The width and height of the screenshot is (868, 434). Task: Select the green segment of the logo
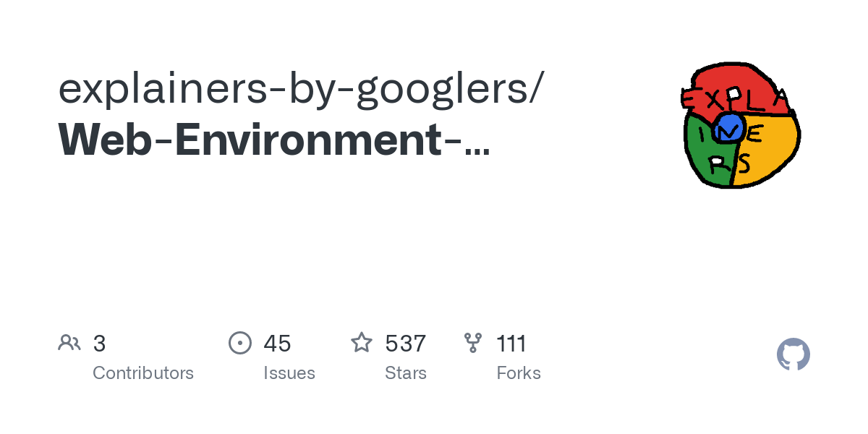click(705, 156)
